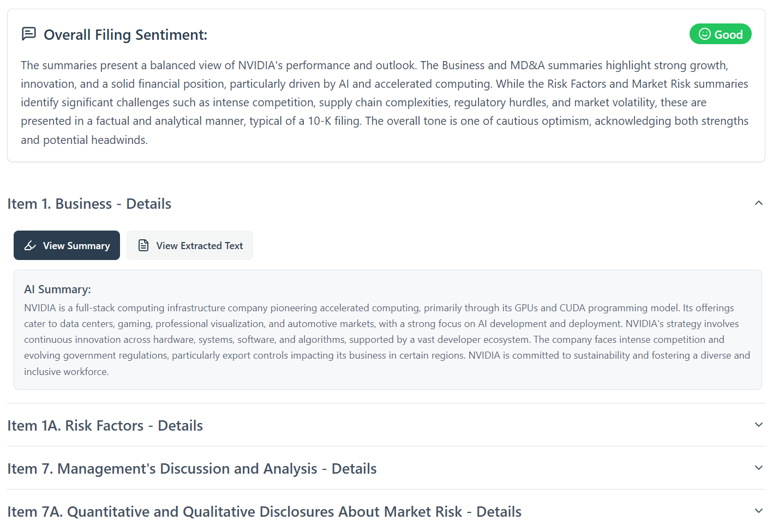Click the chat bubble icon beside Overall Filing Sentiment
This screenshot has height=532, width=773.
[x=29, y=34]
